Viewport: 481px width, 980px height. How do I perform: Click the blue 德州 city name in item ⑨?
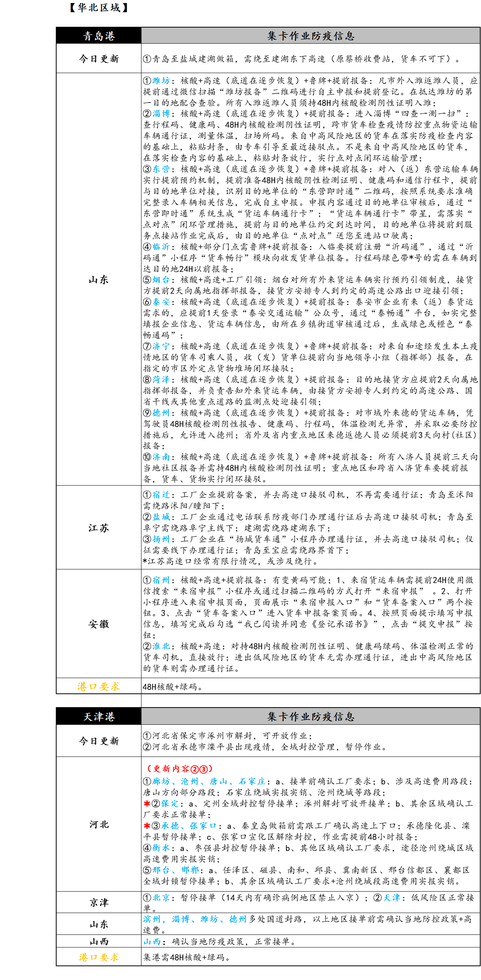coord(161,413)
